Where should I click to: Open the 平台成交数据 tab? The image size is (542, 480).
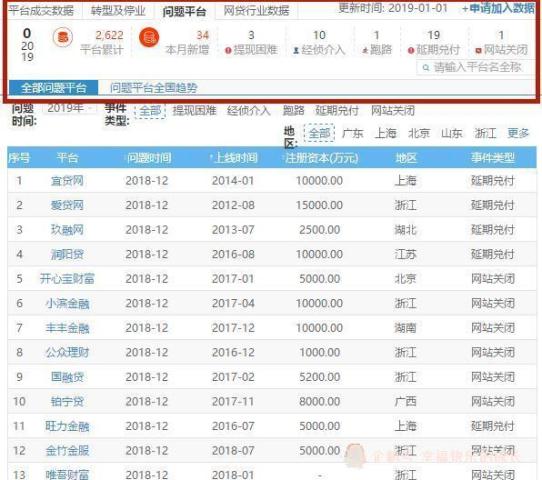pos(41,10)
